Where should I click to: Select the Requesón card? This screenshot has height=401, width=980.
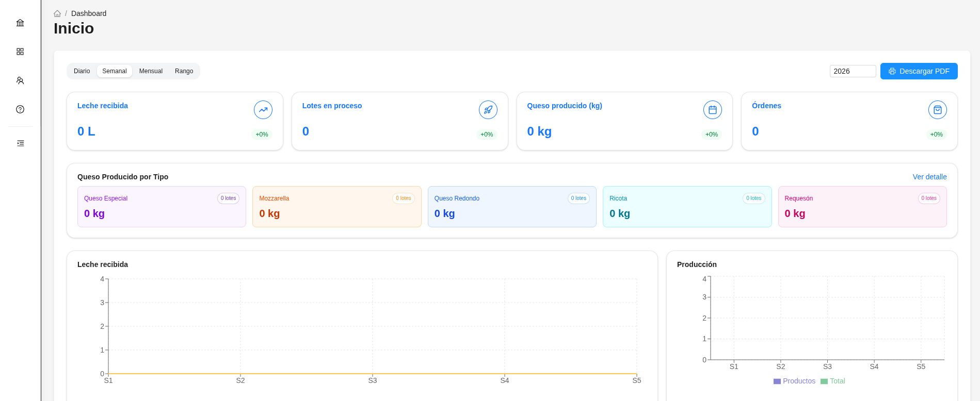tap(862, 207)
